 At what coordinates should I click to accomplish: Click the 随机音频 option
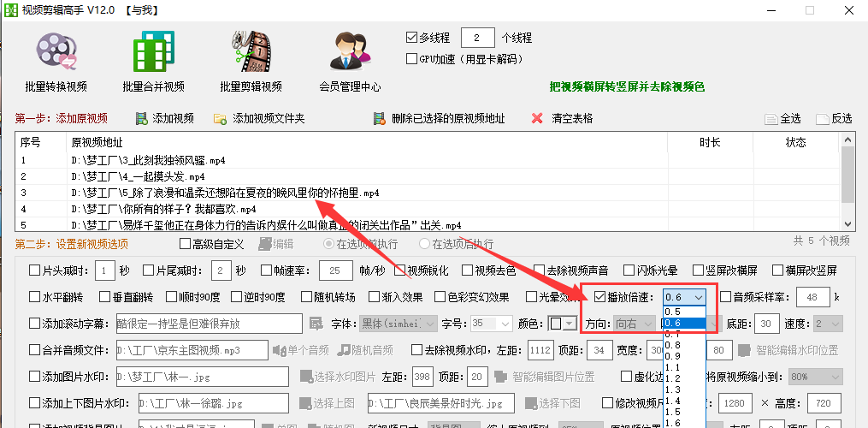(x=365, y=350)
